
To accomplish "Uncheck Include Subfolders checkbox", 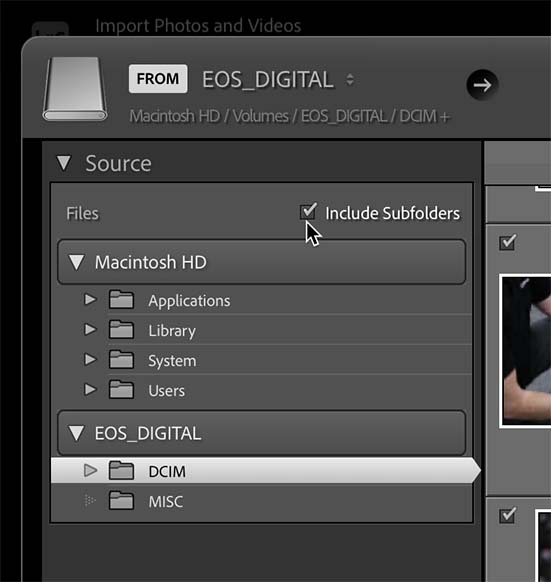I will 308,212.
